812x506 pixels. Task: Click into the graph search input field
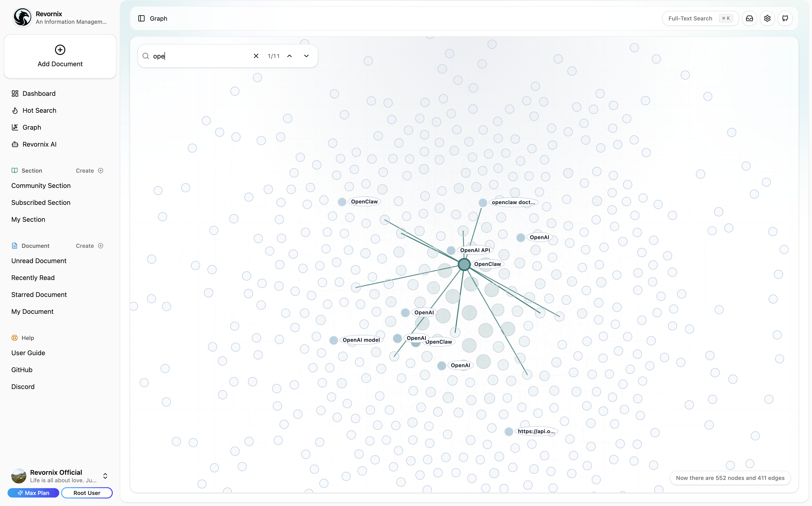coord(201,56)
